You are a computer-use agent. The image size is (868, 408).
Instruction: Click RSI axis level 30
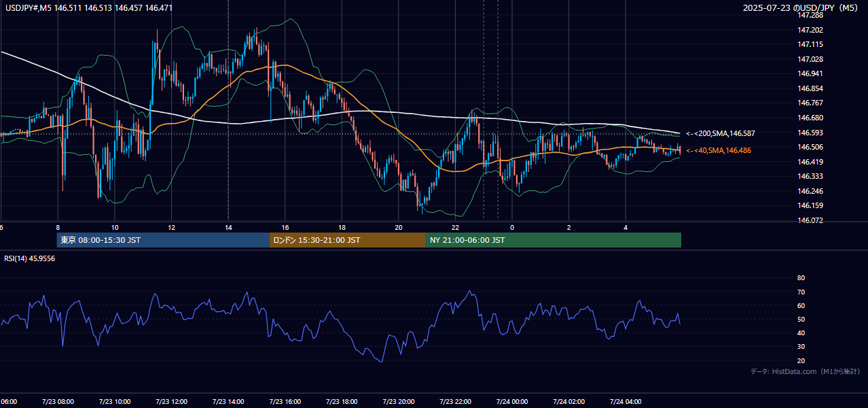click(801, 347)
